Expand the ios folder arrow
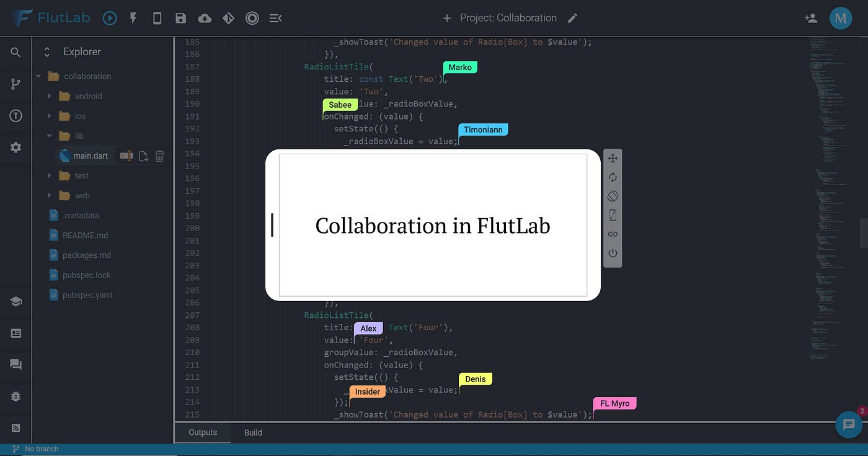Viewport: 868px width, 456px height. [50, 116]
